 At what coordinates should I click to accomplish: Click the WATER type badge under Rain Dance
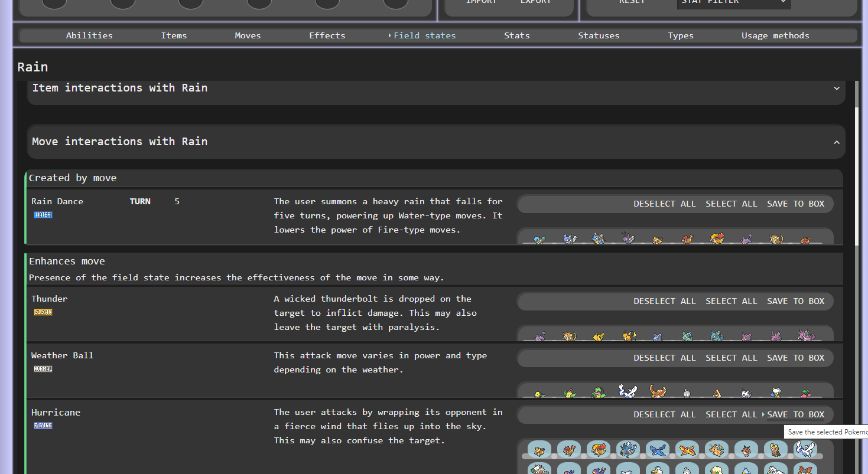(x=43, y=215)
